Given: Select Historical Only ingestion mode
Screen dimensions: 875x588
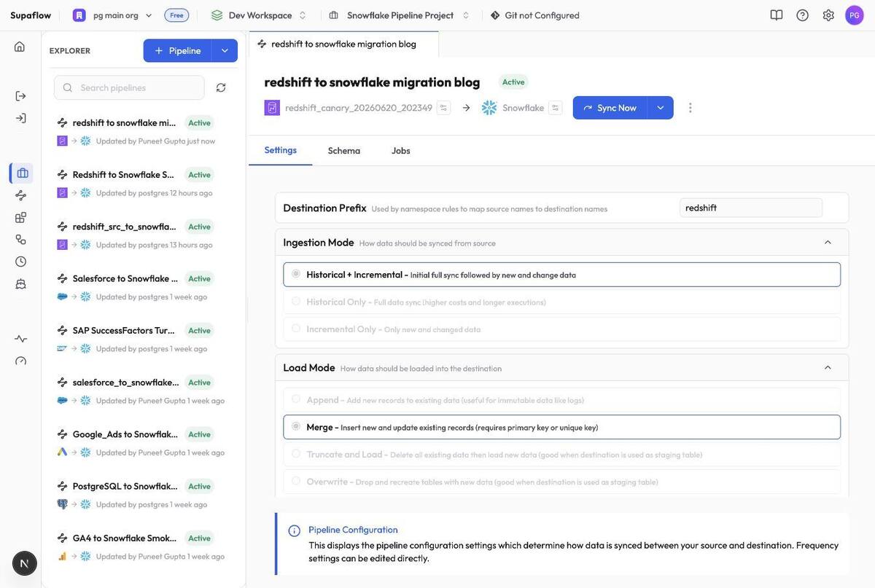Looking at the screenshot, I should point(562,302).
